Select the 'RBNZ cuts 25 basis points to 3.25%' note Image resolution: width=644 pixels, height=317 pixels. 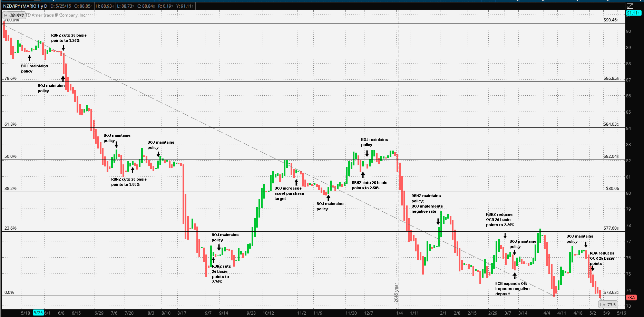pos(69,38)
